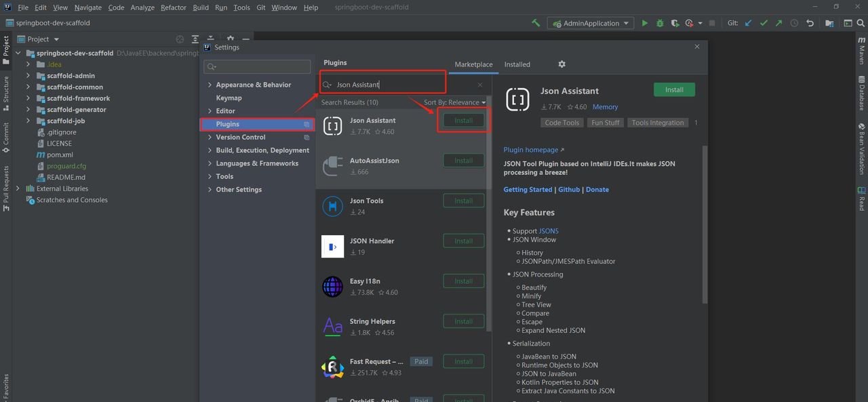Open the AdminApplication run configuration dropdown
Image resolution: width=868 pixels, height=402 pixels.
(590, 23)
